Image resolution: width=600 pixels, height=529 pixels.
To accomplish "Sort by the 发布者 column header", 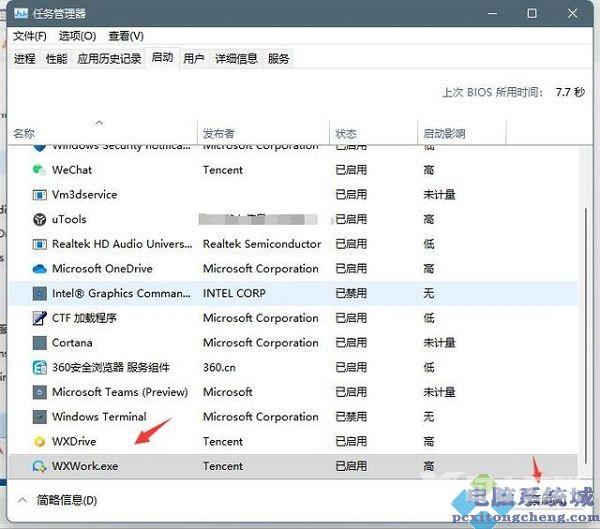I will (263, 132).
